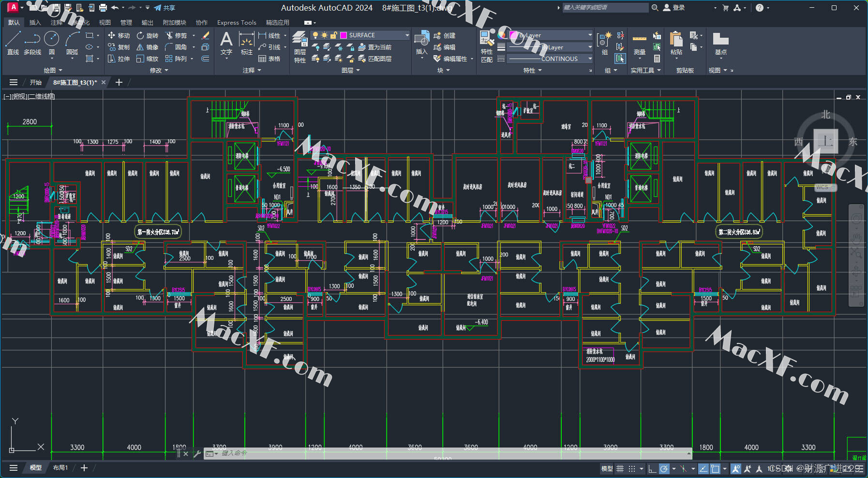Click the Group (组) icon
The width and height of the screenshot is (868, 478).
tap(605, 44)
